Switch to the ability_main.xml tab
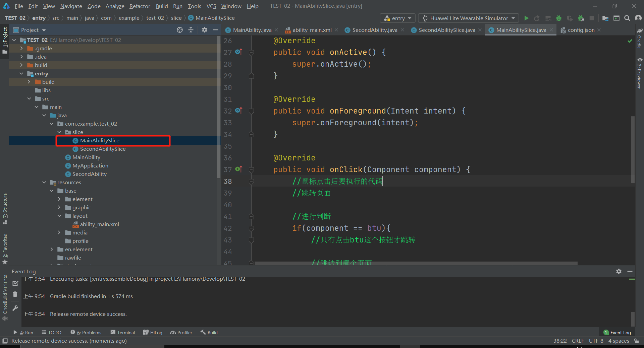Screen dimensions: 644x348 tap(312, 30)
